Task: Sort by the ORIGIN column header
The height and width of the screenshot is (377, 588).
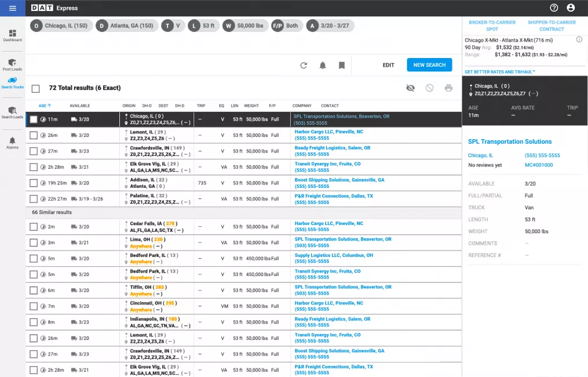Action: (x=129, y=106)
